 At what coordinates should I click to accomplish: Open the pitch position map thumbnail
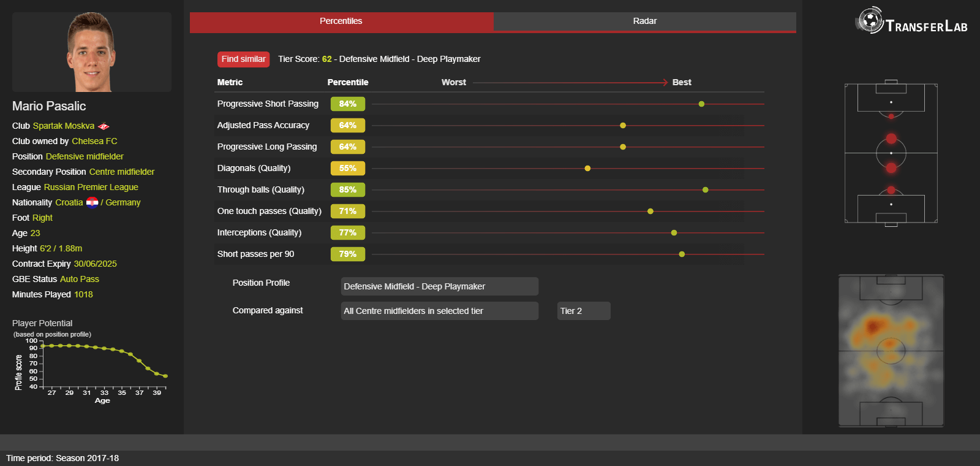pos(891,153)
